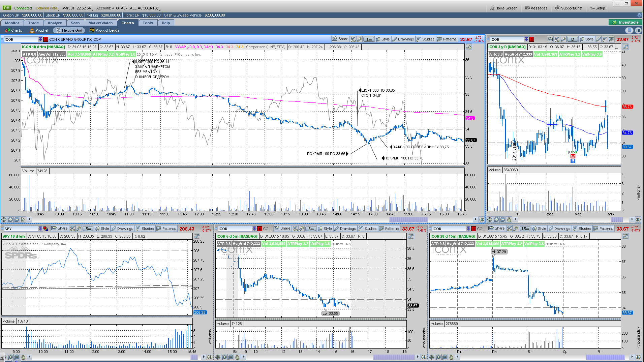Open 15m timeframe selector in bottom-right chart

coord(525,229)
